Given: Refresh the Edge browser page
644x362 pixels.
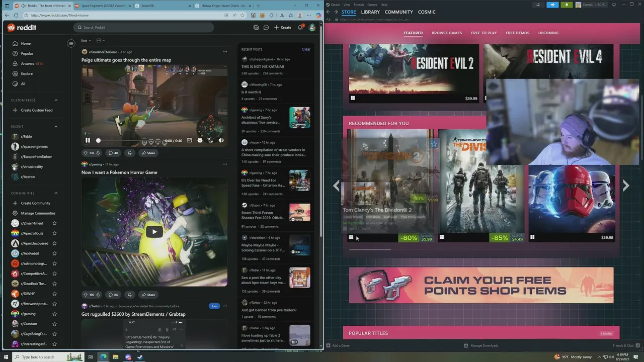Looking at the screenshot, I should click(x=16, y=15).
